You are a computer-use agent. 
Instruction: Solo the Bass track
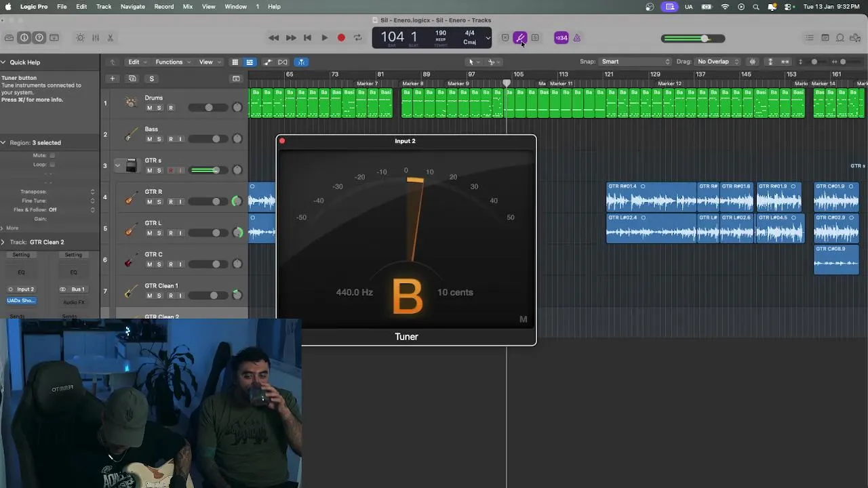159,139
